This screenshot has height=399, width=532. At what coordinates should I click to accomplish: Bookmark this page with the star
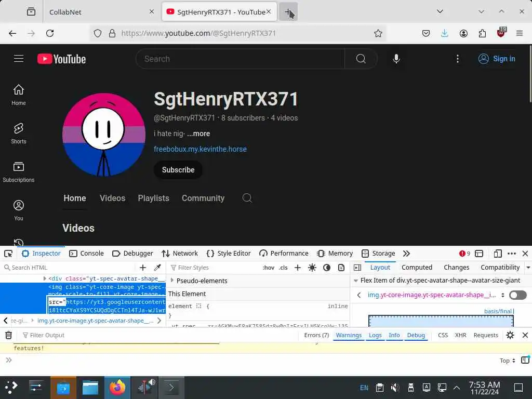point(378,33)
